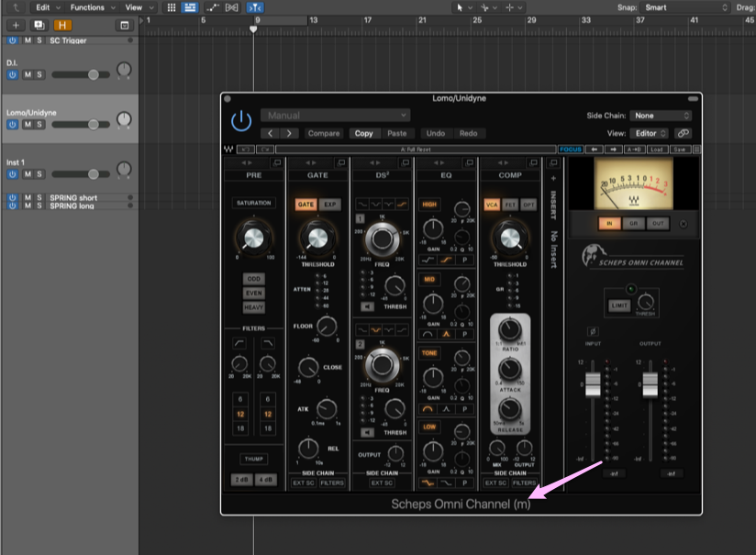The height and width of the screenshot is (555, 756).
Task: Click the Lomo/Unidyne track pan knob
Action: [x=124, y=119]
